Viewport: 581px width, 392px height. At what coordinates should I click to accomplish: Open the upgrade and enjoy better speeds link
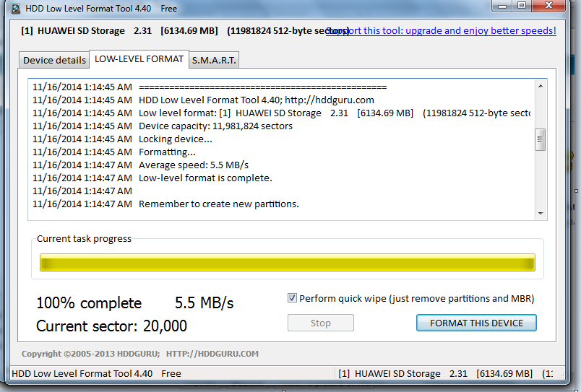pyautogui.click(x=441, y=31)
